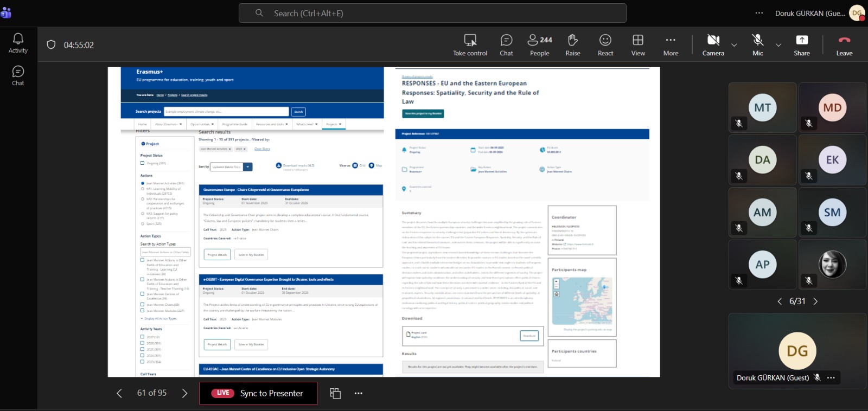The height and width of the screenshot is (411, 868).
Task: Go to next participants page
Action: (x=815, y=301)
